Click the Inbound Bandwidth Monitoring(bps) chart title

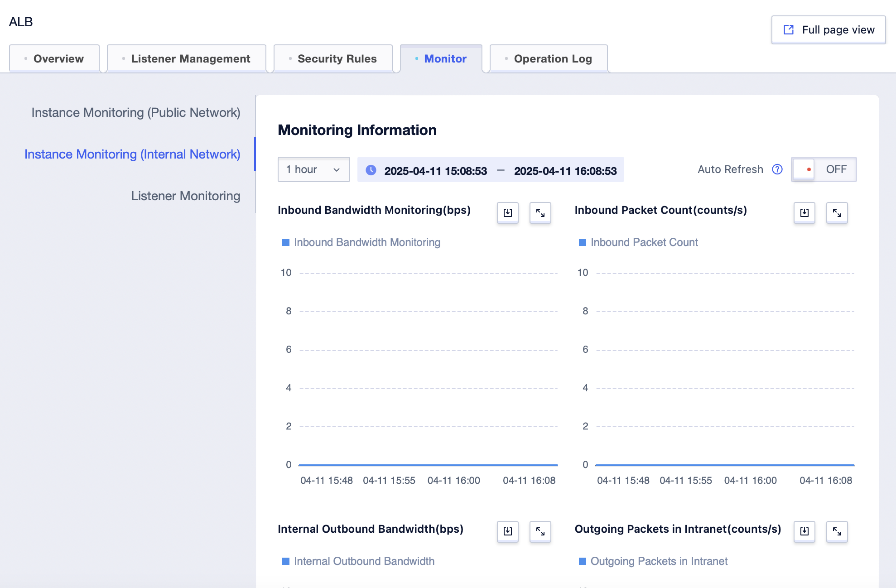tap(374, 210)
